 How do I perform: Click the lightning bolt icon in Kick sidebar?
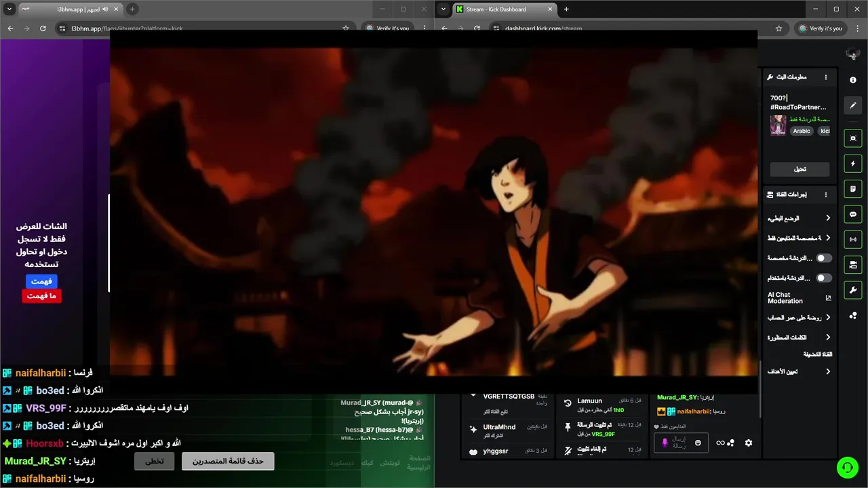coord(853,163)
